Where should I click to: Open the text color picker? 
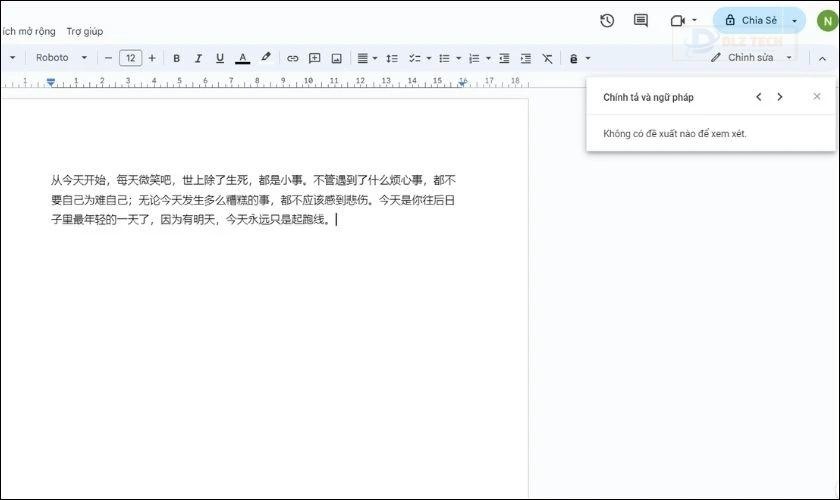[242, 58]
